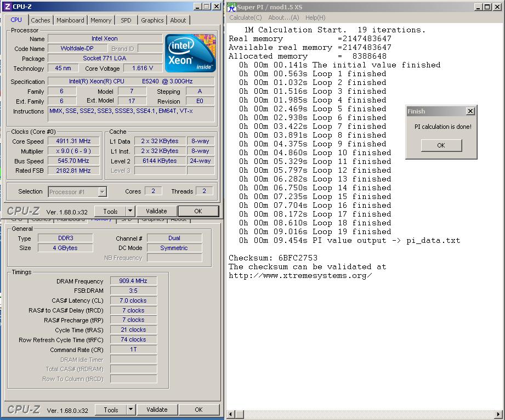Open Tools dropdown arrow in lower CPU-Z
The image size is (505, 420).
tap(130, 410)
